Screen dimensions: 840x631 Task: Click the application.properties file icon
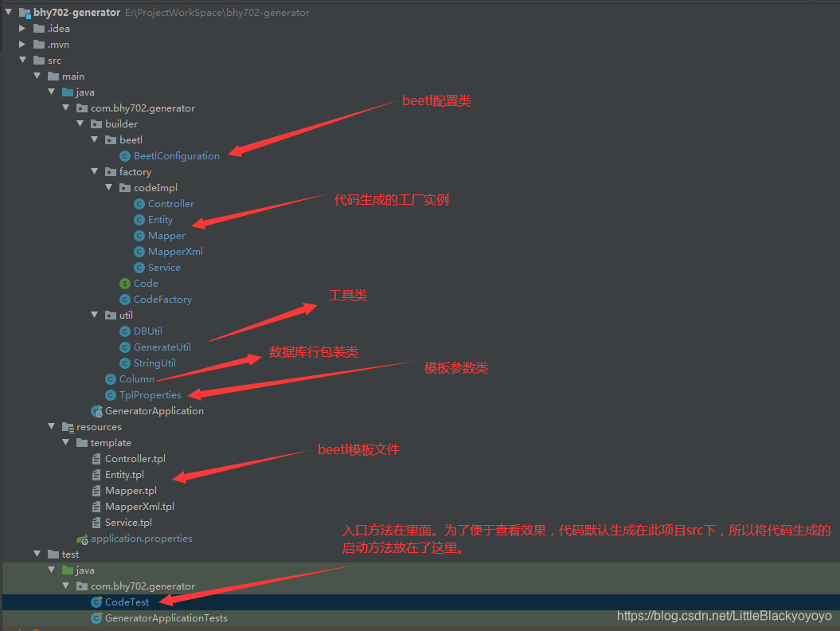82,539
